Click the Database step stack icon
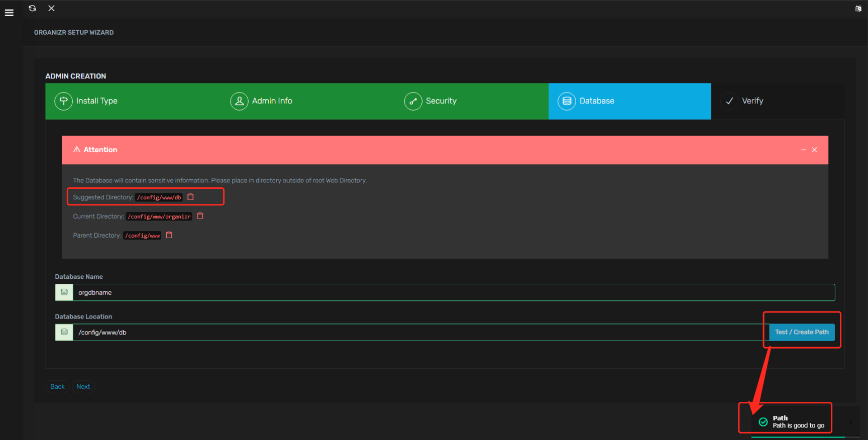 tap(567, 101)
